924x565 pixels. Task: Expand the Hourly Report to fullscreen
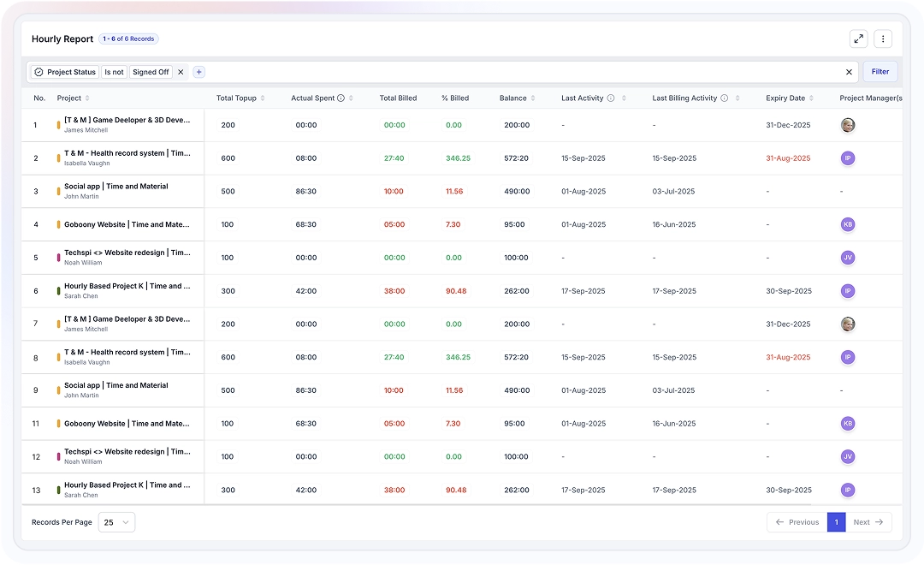click(858, 39)
